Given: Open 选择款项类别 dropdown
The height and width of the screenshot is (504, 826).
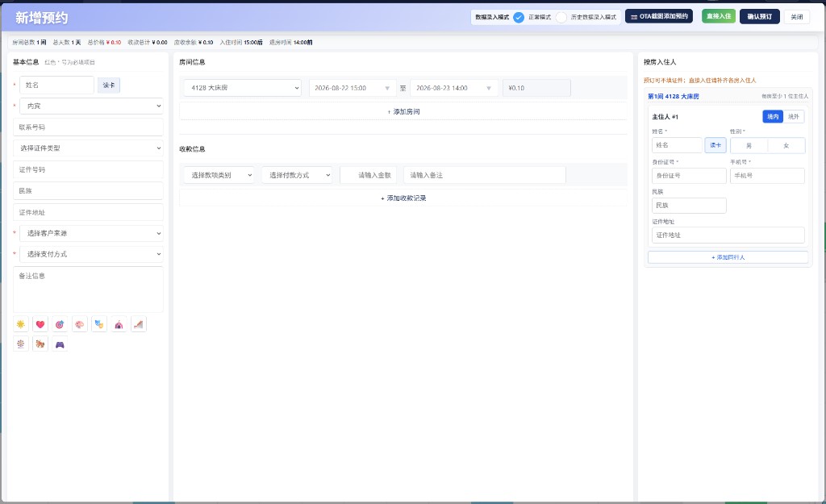Looking at the screenshot, I should coord(219,175).
